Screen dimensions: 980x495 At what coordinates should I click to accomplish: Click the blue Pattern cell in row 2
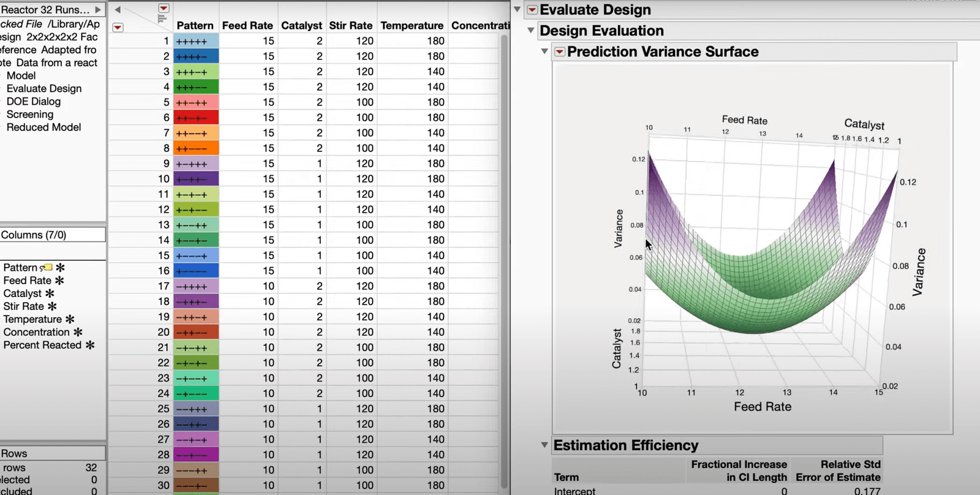(196, 56)
